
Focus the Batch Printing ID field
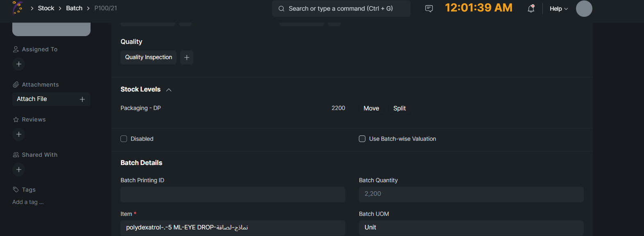click(x=233, y=194)
